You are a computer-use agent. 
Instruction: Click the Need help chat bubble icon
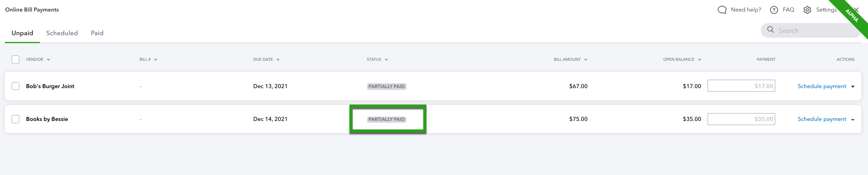[722, 10]
